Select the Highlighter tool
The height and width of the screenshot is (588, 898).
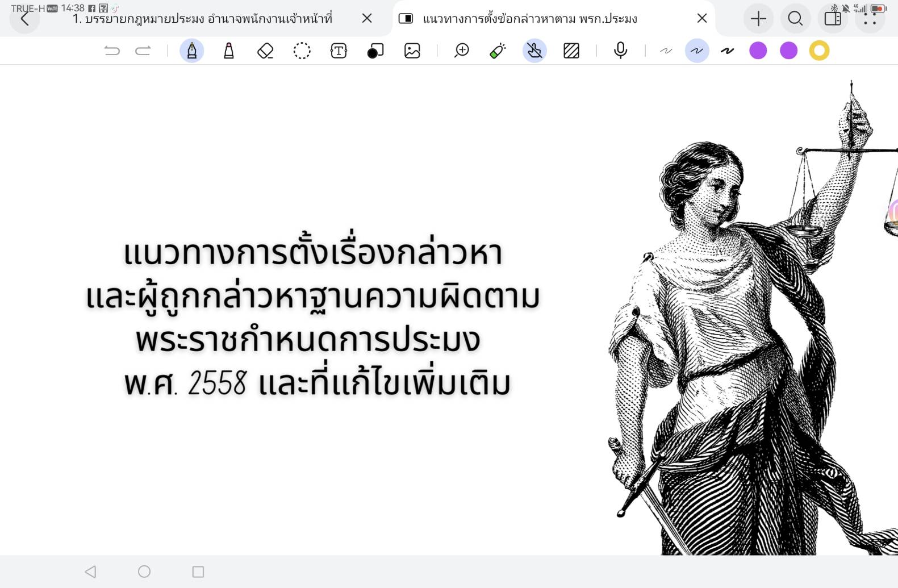coord(229,51)
